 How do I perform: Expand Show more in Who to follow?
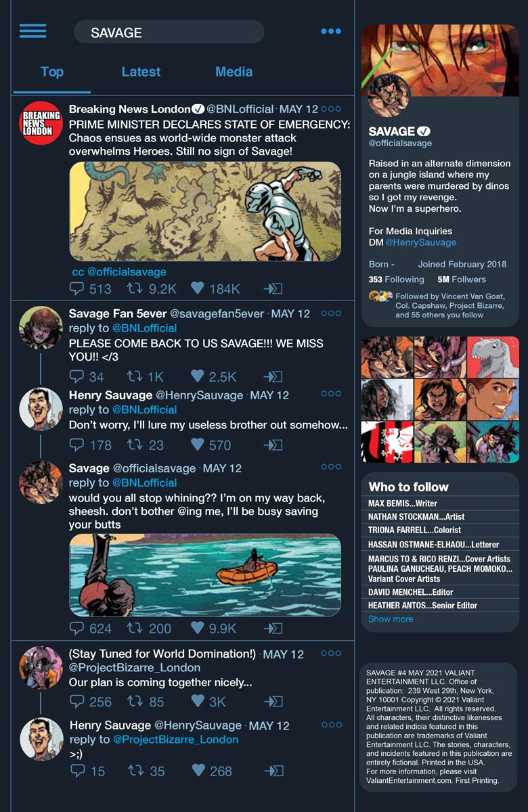(391, 619)
